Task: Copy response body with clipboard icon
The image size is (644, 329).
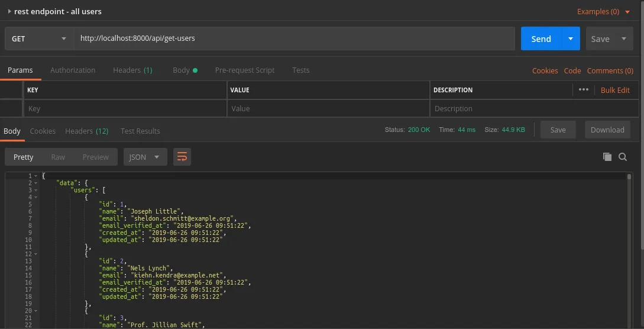Action: point(607,157)
